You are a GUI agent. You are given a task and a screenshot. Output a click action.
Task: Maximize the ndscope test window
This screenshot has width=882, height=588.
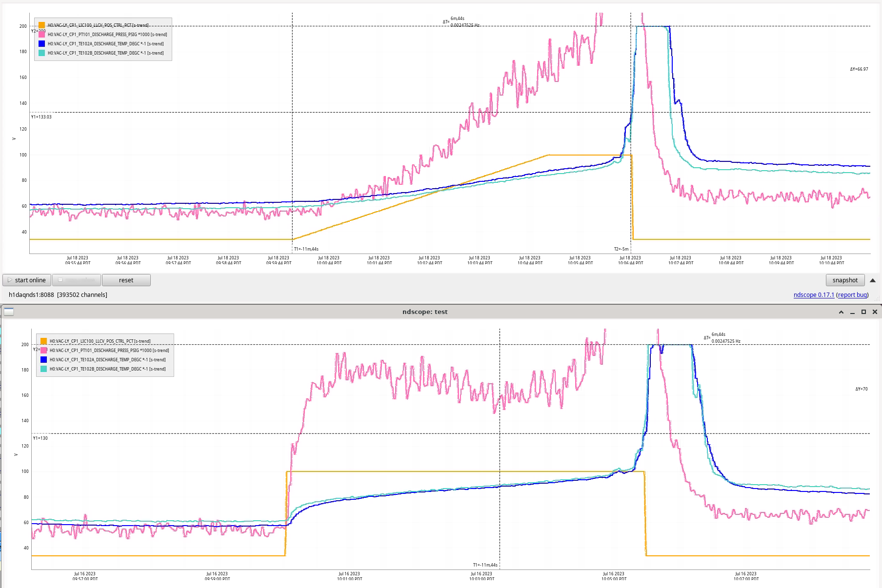point(863,312)
